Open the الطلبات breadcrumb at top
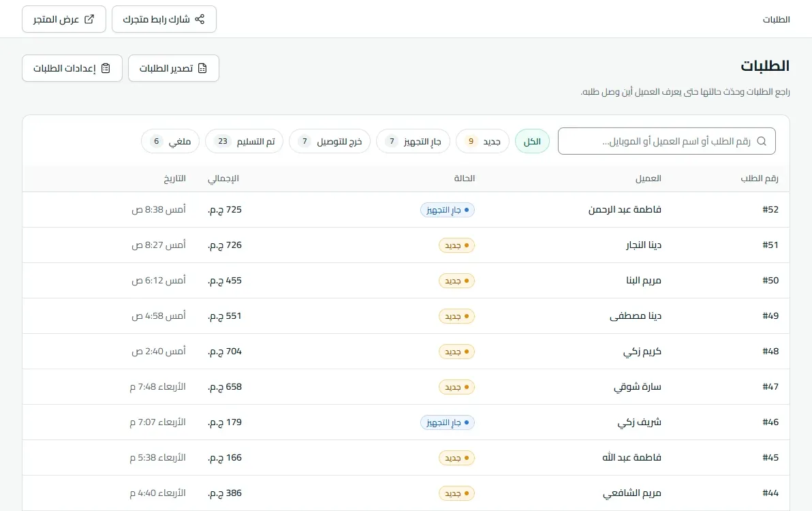Image resolution: width=812 pixels, height=511 pixels. [776, 20]
